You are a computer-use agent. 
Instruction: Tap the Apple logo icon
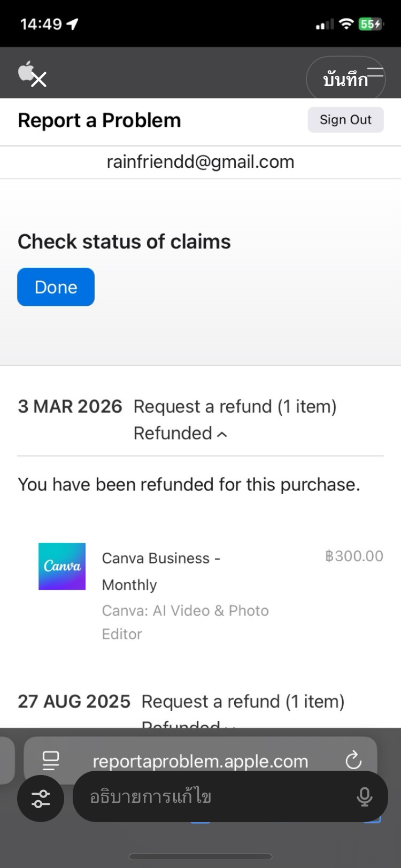[25, 70]
